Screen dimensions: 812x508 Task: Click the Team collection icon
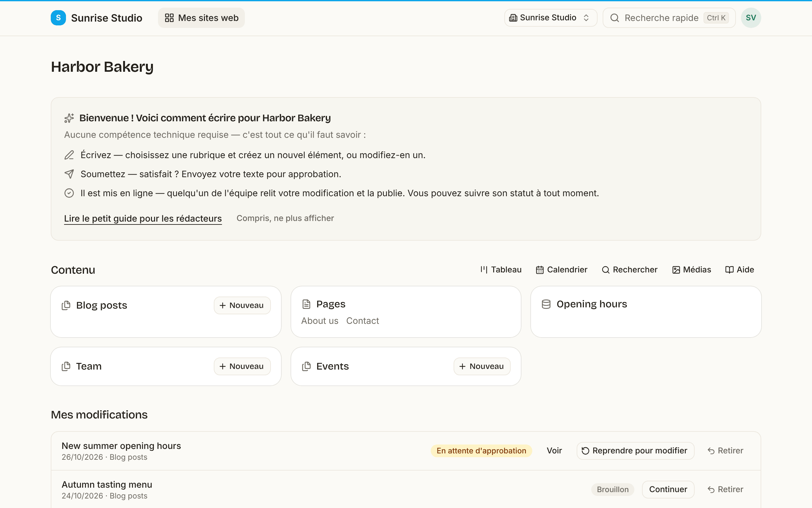pyautogui.click(x=66, y=366)
